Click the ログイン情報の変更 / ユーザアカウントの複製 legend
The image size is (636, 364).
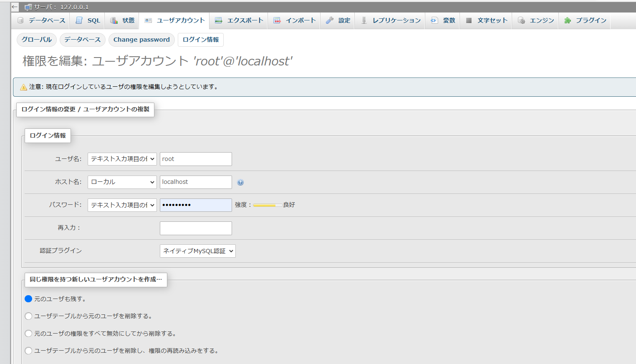[85, 109]
